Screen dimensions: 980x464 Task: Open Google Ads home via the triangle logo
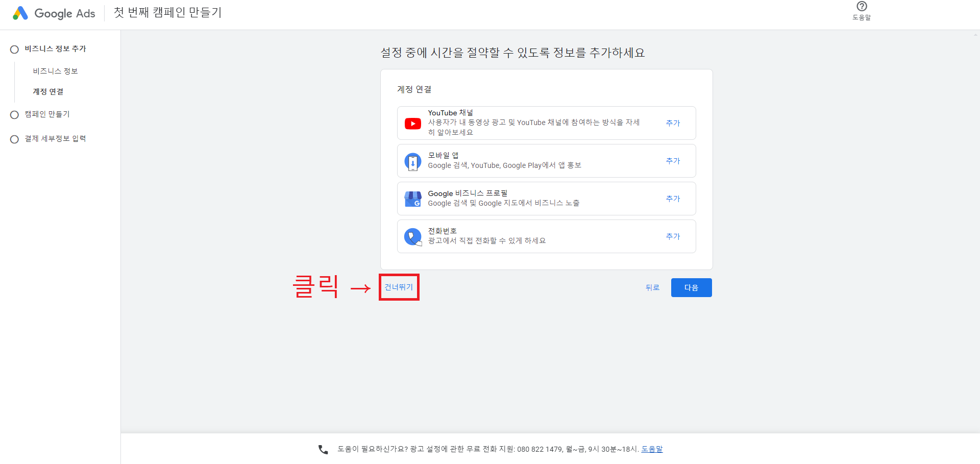pos(20,13)
